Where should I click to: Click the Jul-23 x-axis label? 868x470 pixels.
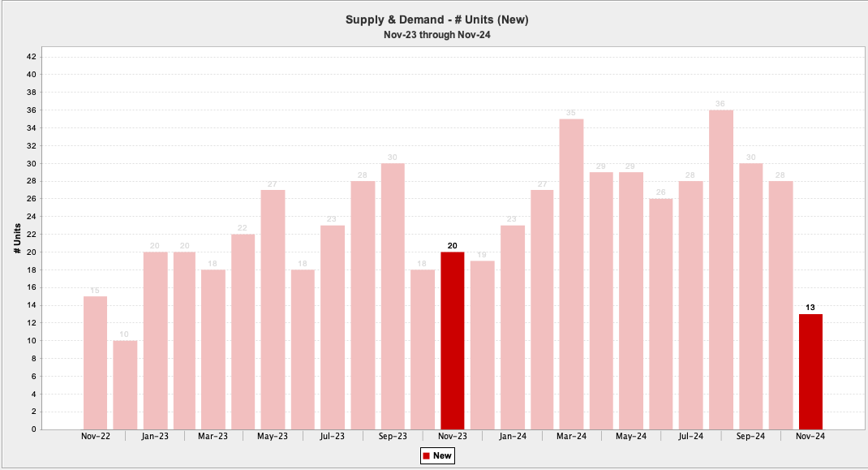[333, 437]
